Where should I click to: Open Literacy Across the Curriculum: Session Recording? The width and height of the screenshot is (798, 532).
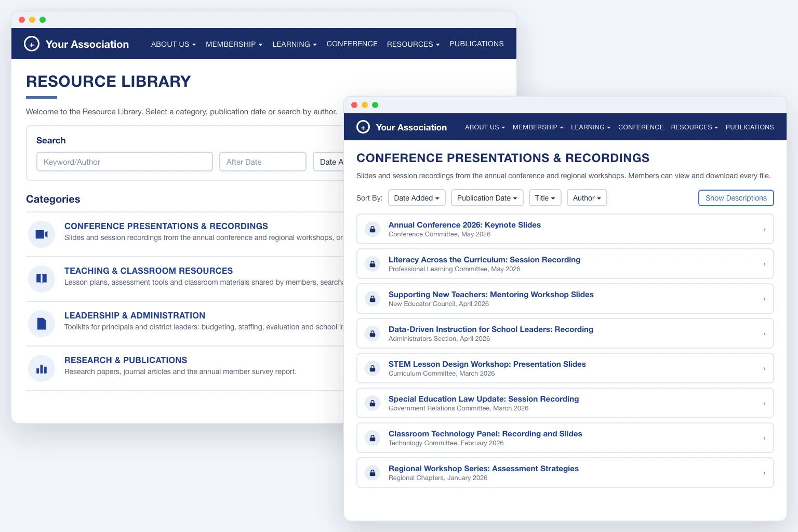pyautogui.click(x=485, y=260)
